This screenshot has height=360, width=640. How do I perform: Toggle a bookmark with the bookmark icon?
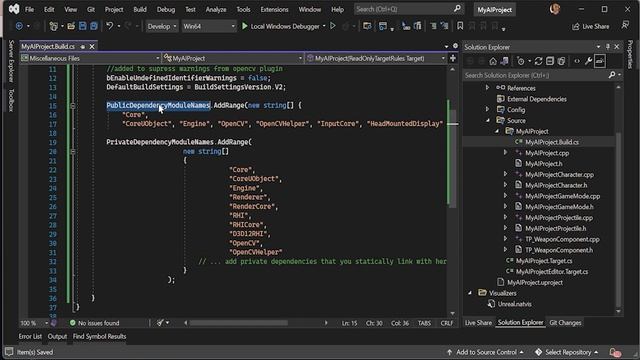pos(460,26)
